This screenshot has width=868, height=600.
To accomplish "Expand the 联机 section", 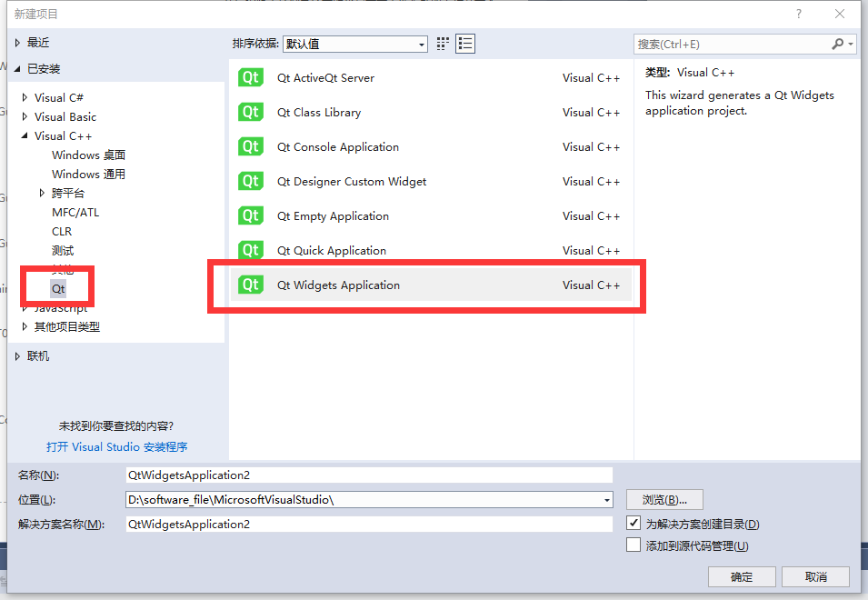I will tap(17, 355).
